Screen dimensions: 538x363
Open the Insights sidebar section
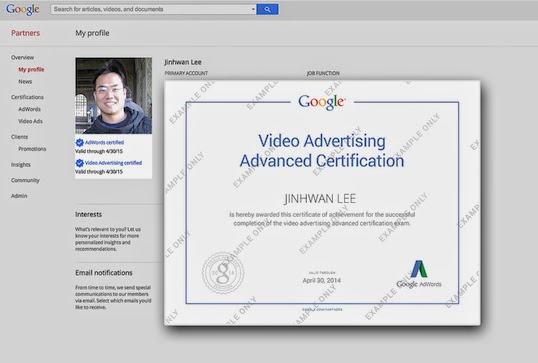click(x=21, y=165)
